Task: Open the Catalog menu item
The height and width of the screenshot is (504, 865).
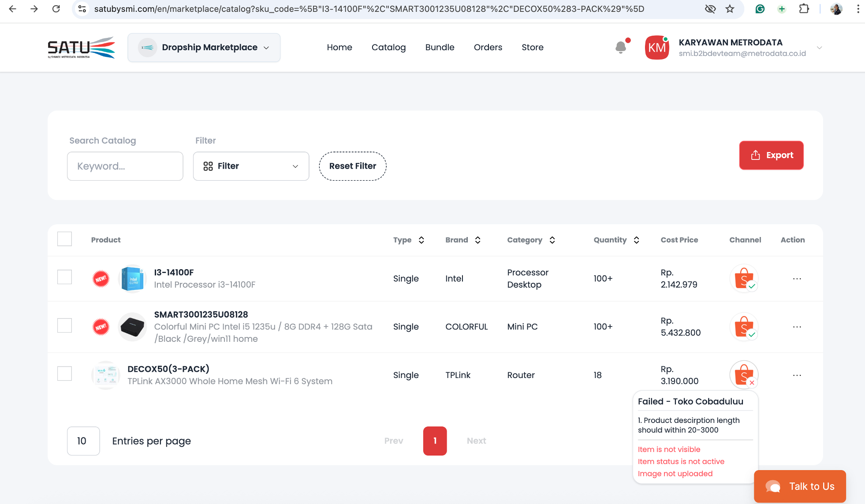Action: tap(388, 47)
